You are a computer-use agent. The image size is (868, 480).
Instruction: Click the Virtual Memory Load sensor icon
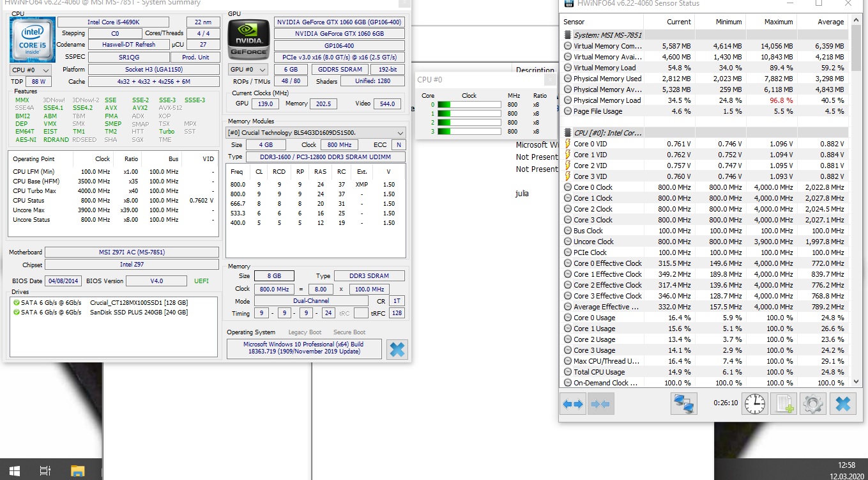(x=568, y=68)
